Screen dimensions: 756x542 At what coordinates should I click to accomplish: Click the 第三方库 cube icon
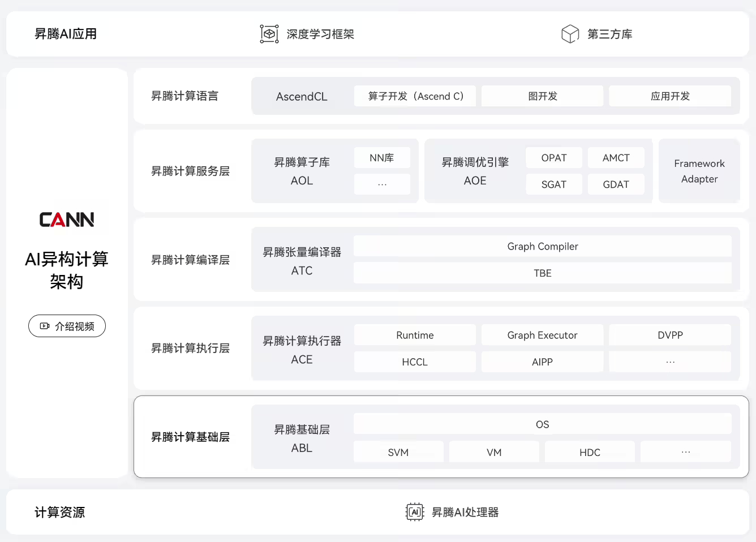click(570, 33)
